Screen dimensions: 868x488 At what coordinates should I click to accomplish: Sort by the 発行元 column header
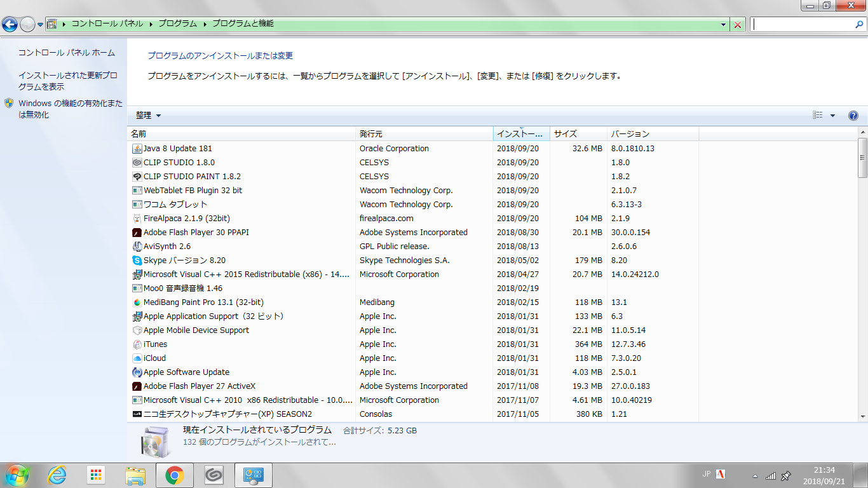pyautogui.click(x=424, y=134)
